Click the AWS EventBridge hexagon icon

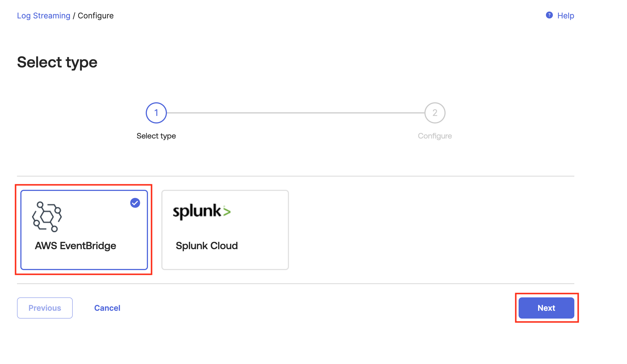click(47, 217)
